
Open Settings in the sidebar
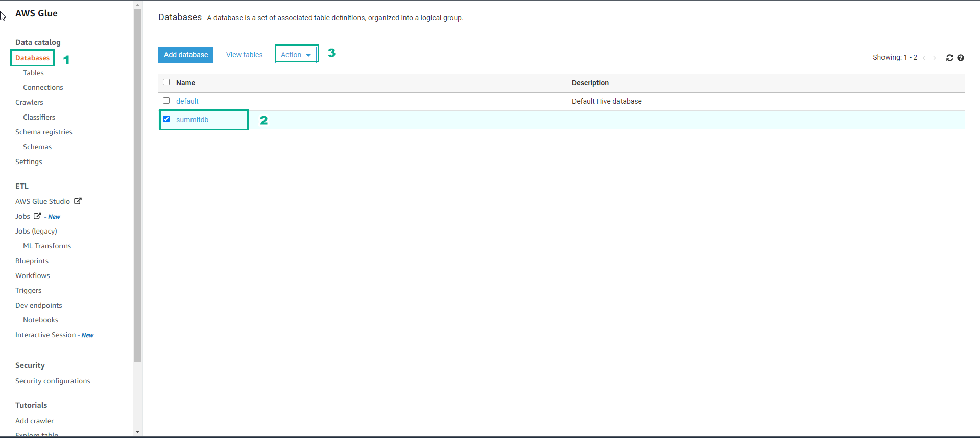tap(29, 162)
